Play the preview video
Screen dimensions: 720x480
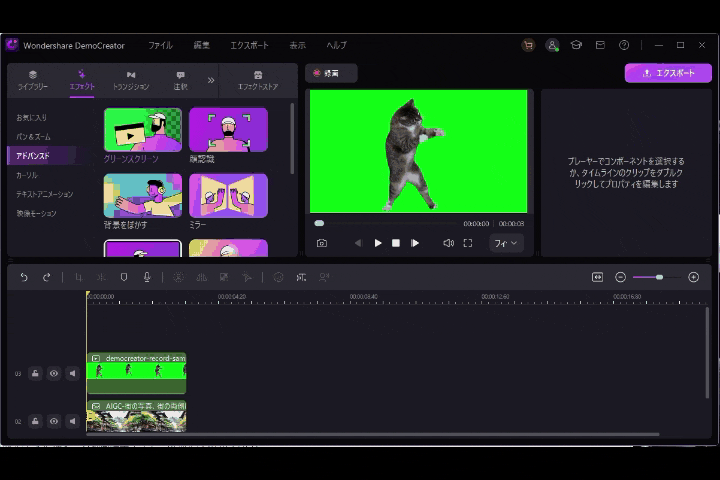click(378, 243)
